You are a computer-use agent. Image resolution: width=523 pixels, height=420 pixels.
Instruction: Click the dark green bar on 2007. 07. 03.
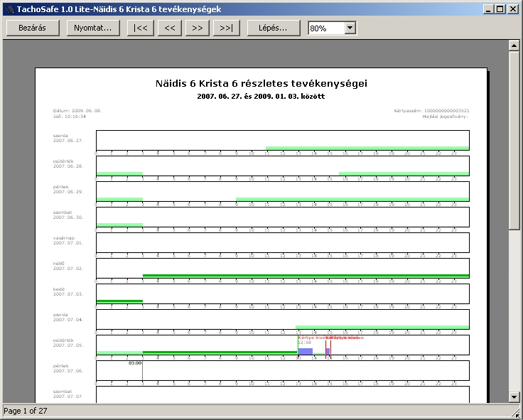point(120,301)
